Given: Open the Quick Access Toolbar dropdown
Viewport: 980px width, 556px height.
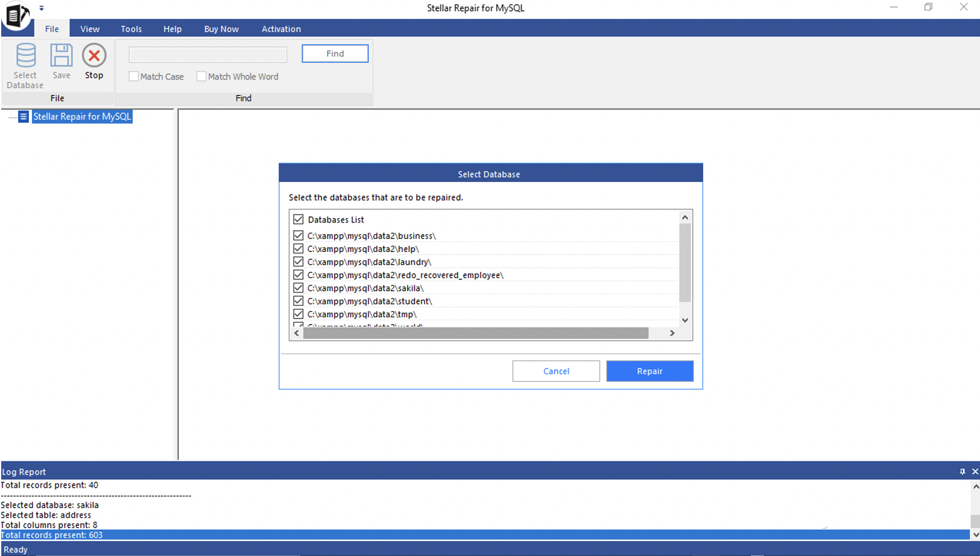Looking at the screenshot, I should click(41, 8).
